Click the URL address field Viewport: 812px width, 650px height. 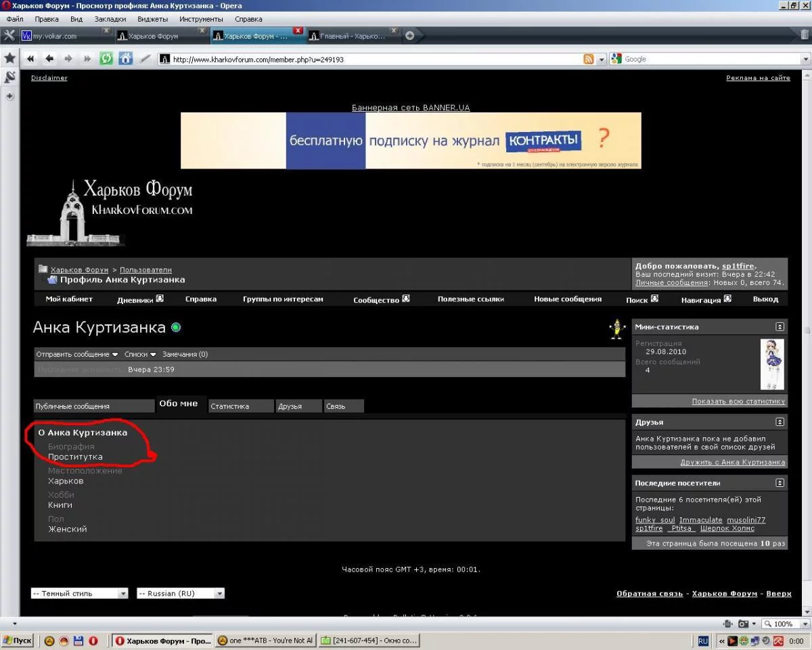(x=376, y=60)
